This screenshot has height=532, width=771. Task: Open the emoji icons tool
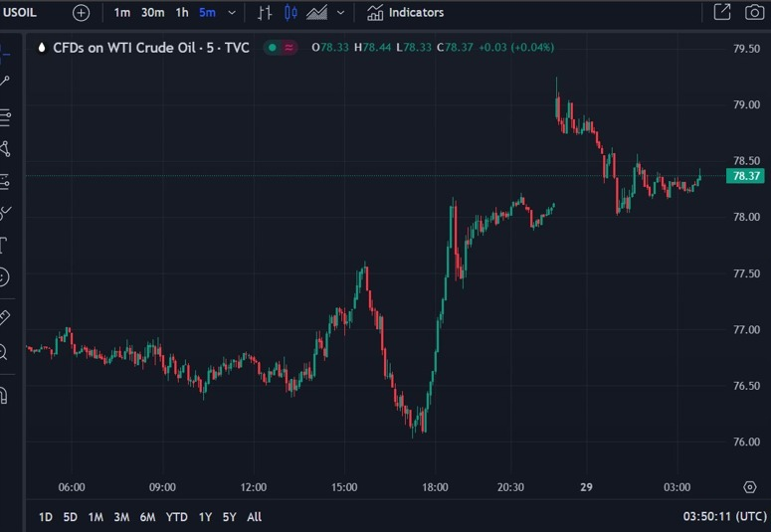4,277
